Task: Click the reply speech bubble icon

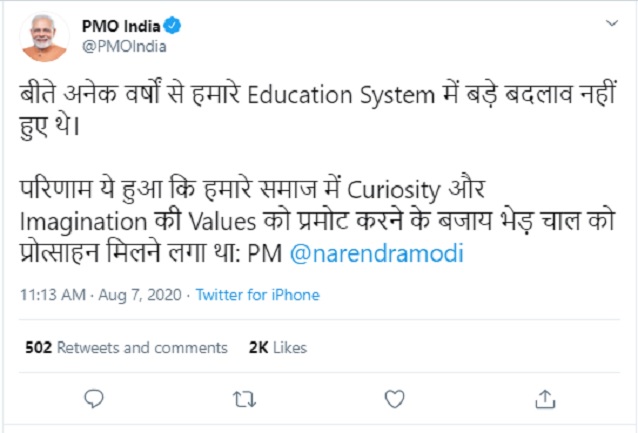Action: [94, 398]
